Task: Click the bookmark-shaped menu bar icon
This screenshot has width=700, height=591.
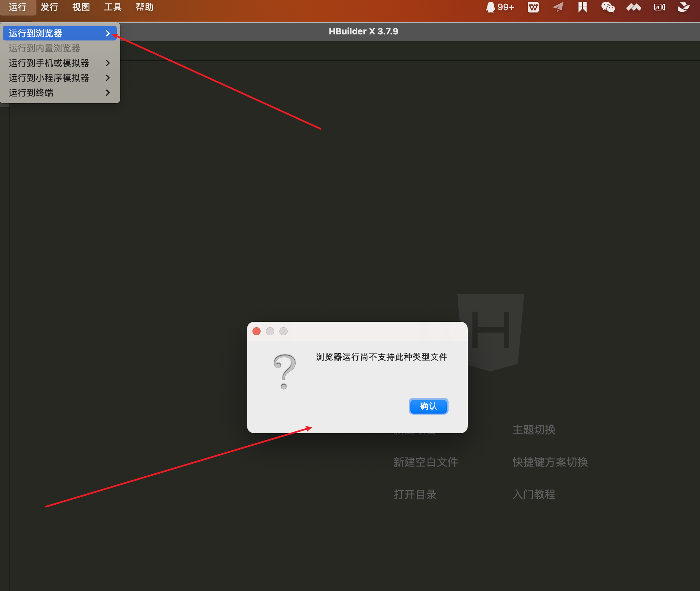Action: [x=582, y=7]
